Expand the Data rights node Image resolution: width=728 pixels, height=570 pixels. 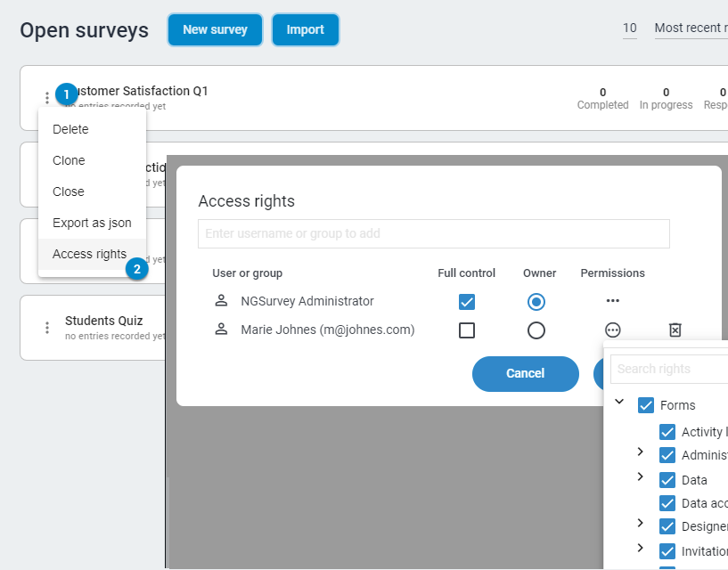(640, 477)
